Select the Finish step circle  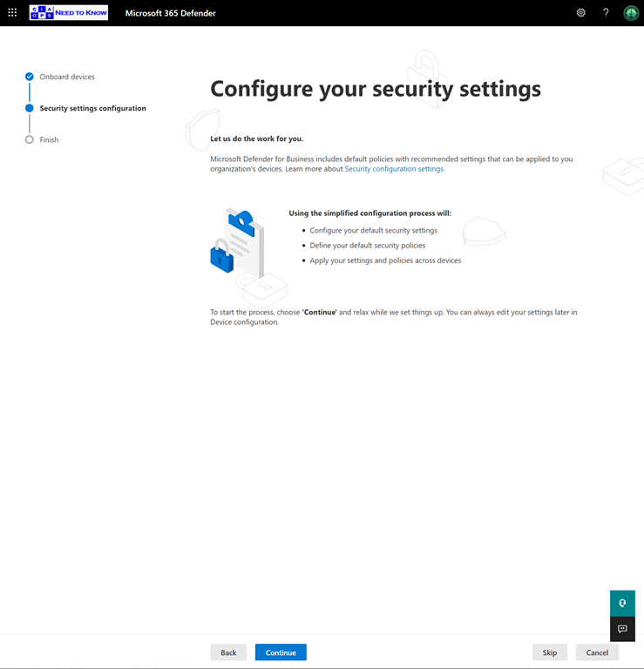(30, 139)
